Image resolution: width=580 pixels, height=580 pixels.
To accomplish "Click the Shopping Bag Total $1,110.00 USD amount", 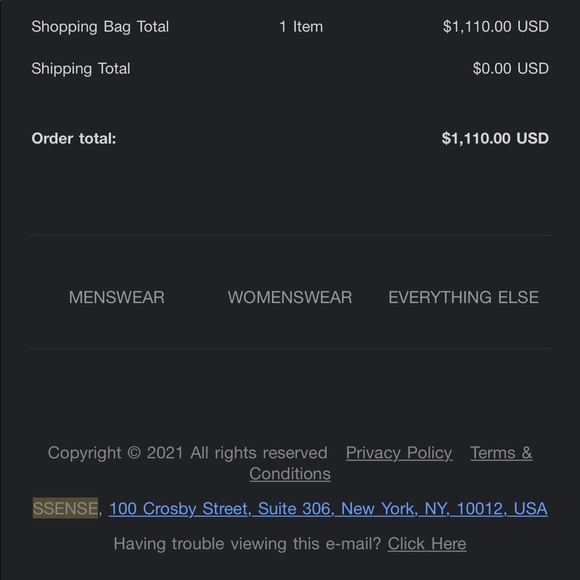I will click(x=496, y=27).
